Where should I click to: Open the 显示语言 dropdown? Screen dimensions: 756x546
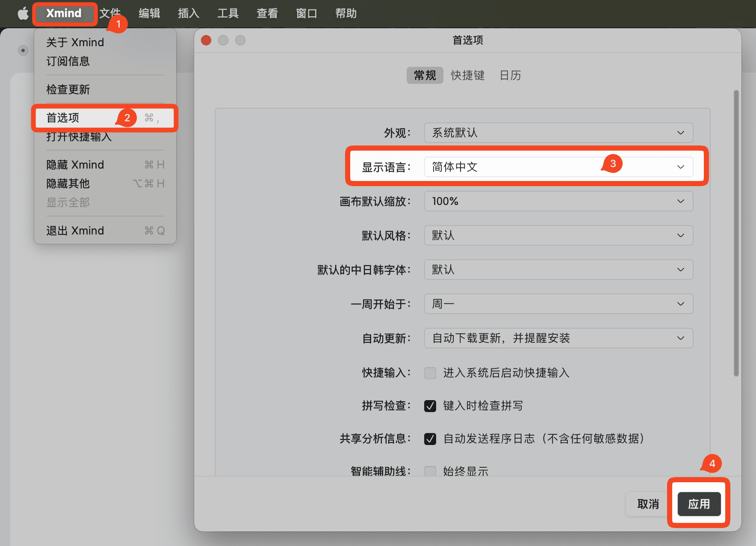558,167
